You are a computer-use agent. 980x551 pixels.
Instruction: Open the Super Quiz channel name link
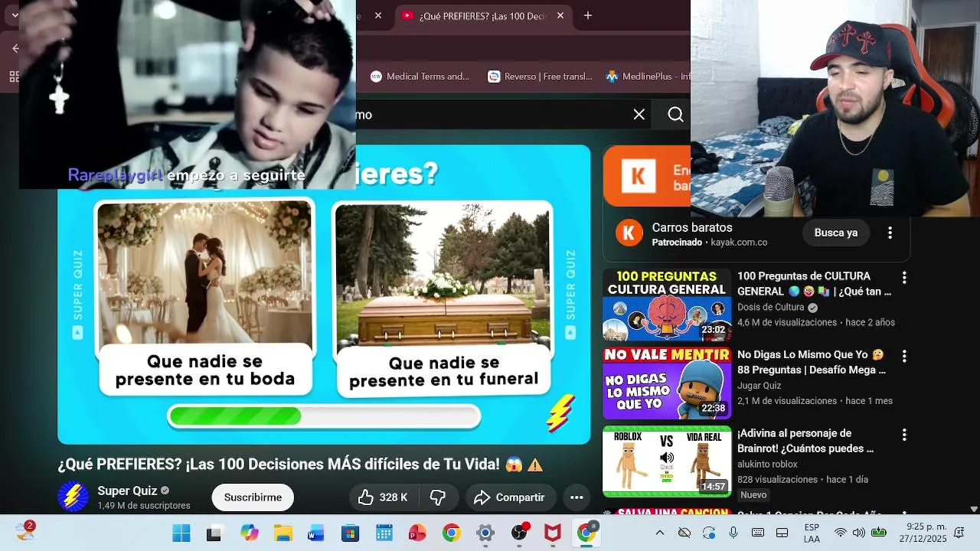[x=127, y=491]
